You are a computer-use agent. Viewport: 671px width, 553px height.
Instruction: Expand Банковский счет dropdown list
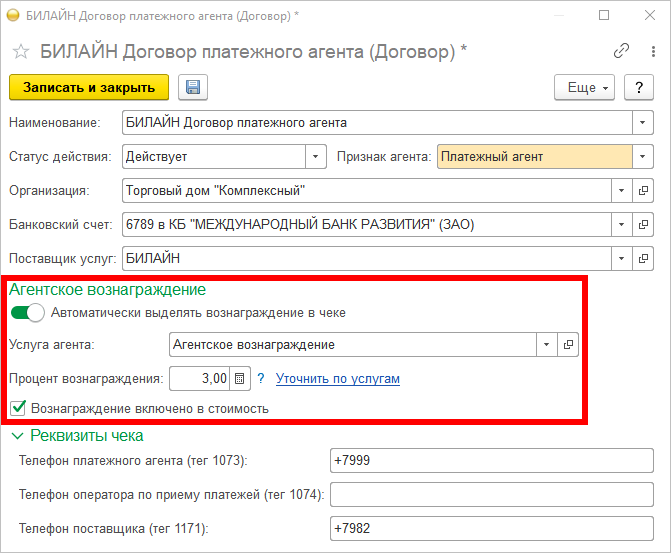pyautogui.click(x=622, y=225)
